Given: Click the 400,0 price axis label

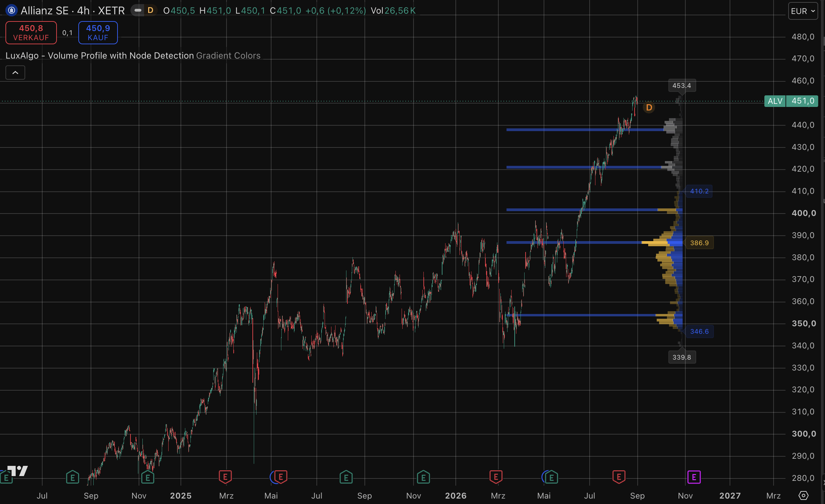Looking at the screenshot, I should [804, 213].
